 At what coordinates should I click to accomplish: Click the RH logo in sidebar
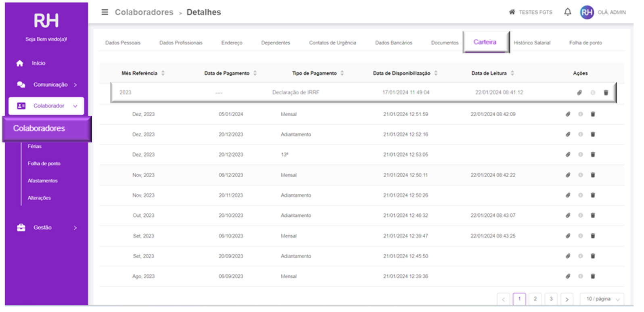point(46,21)
